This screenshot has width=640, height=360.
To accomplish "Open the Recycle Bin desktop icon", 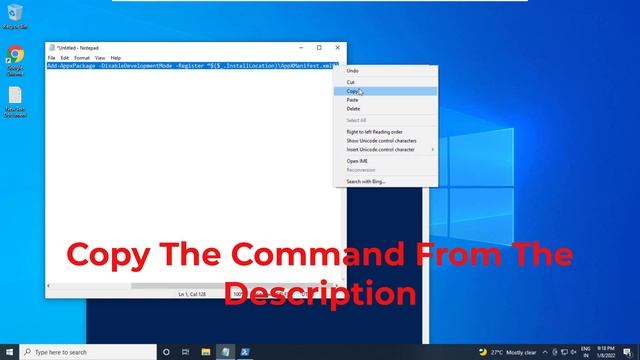I will 15,16.
